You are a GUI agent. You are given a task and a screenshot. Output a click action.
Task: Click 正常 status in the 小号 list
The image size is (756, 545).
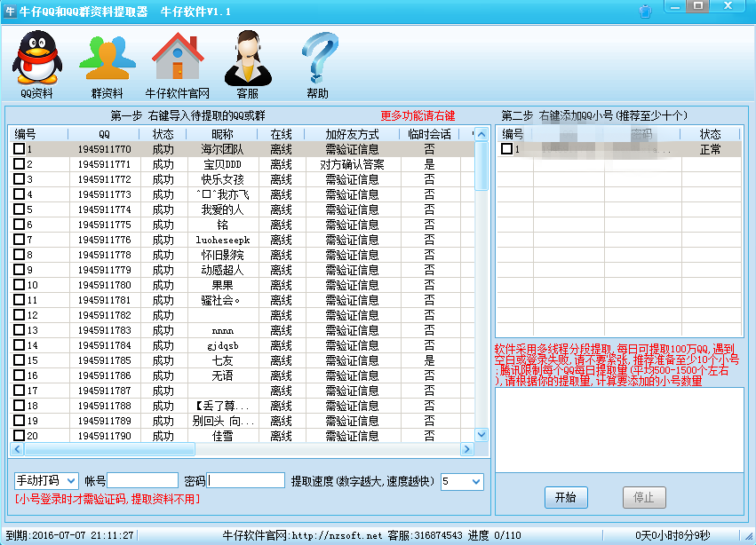[x=710, y=149]
